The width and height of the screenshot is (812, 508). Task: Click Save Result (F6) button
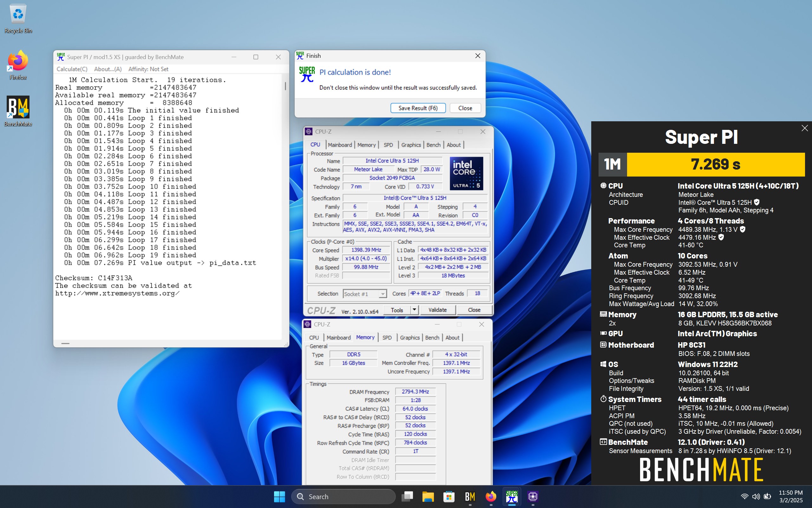tap(418, 108)
